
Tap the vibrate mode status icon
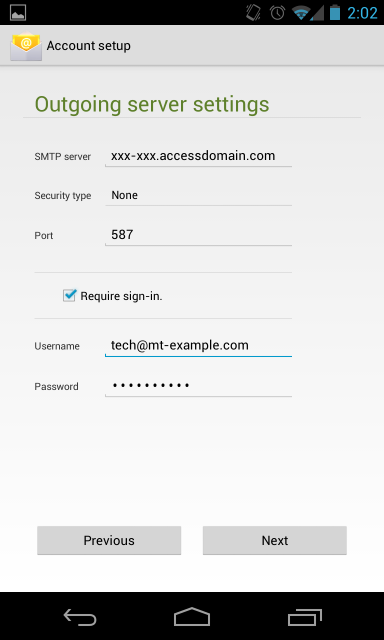253,13
